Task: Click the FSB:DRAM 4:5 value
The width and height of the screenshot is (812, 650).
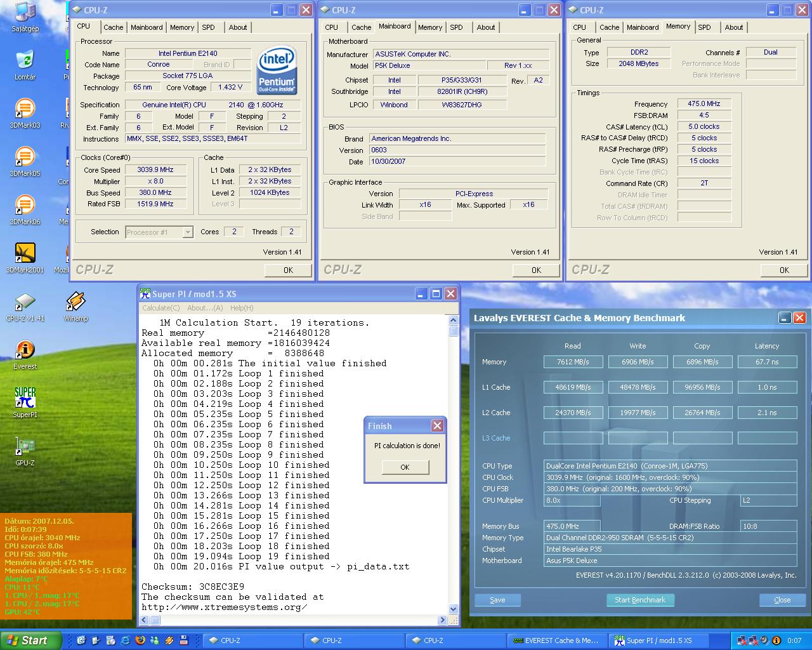Action: (704, 115)
